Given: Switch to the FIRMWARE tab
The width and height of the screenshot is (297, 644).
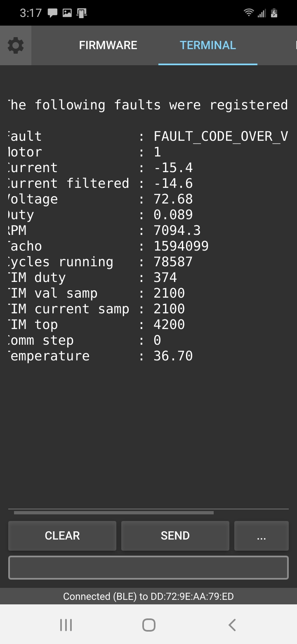Looking at the screenshot, I should pyautogui.click(x=108, y=45).
